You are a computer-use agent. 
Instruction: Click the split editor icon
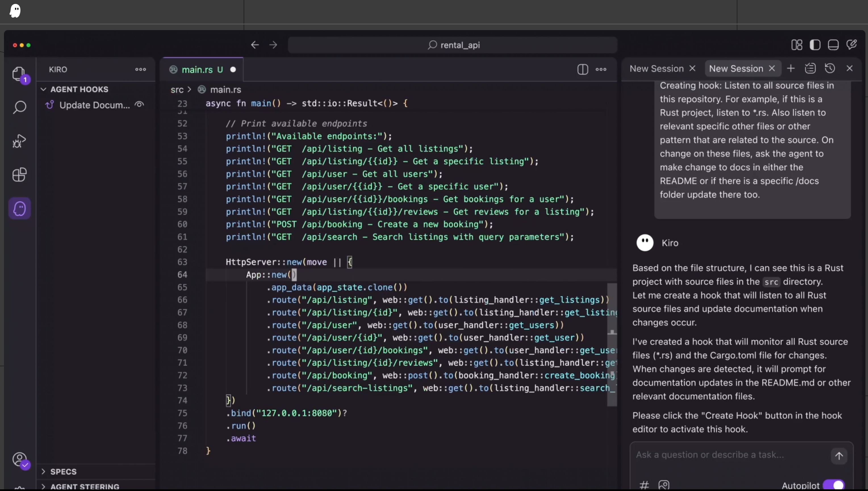(x=582, y=70)
